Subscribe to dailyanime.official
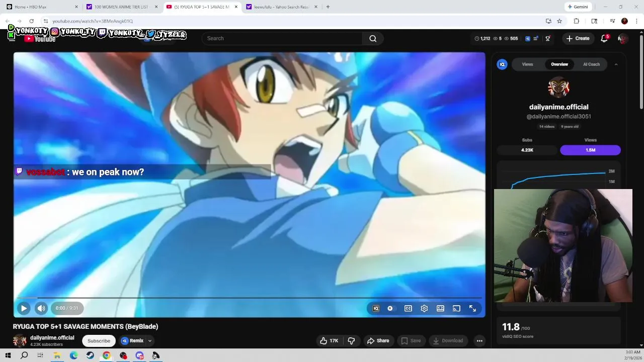Image resolution: width=644 pixels, height=362 pixels. click(x=99, y=341)
